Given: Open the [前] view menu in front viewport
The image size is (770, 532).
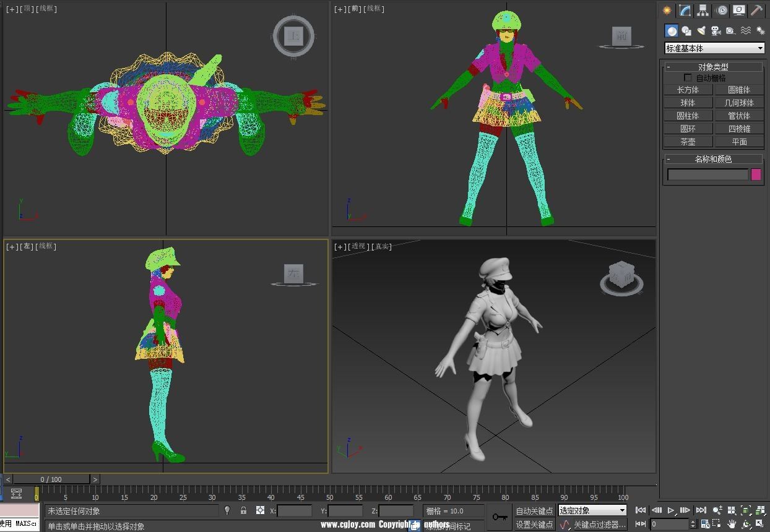Looking at the screenshot, I should coord(355,9).
